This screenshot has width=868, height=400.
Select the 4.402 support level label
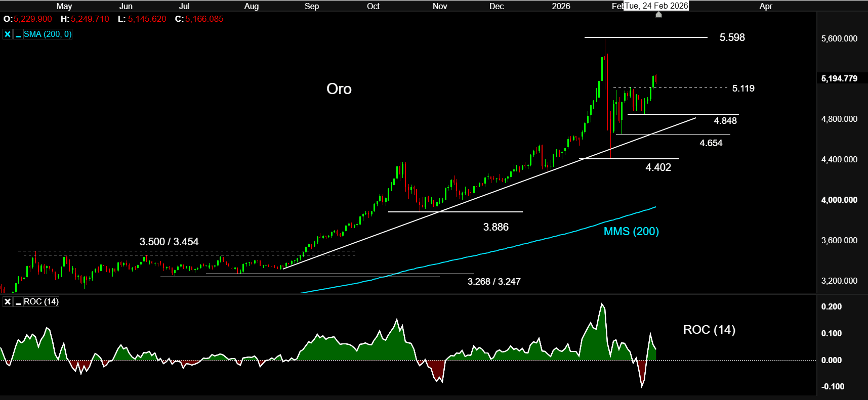coord(658,167)
